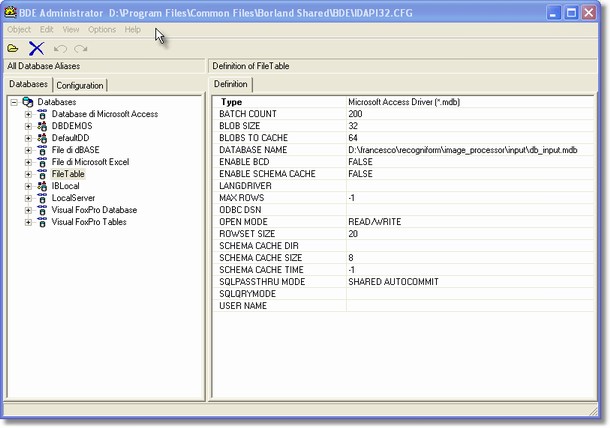
Task: Expand the DBDEMOS node
Action: (x=28, y=126)
